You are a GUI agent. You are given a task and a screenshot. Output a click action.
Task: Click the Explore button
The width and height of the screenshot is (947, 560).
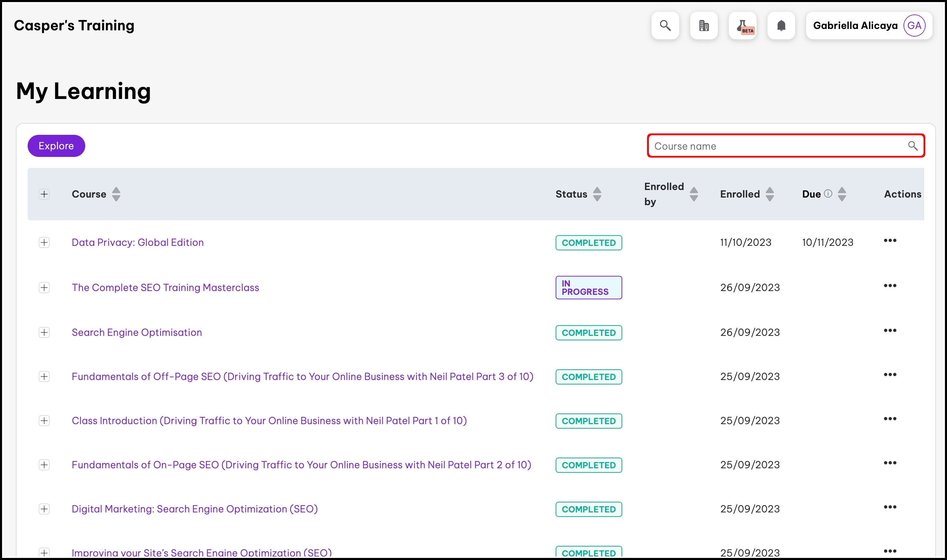[x=56, y=146]
